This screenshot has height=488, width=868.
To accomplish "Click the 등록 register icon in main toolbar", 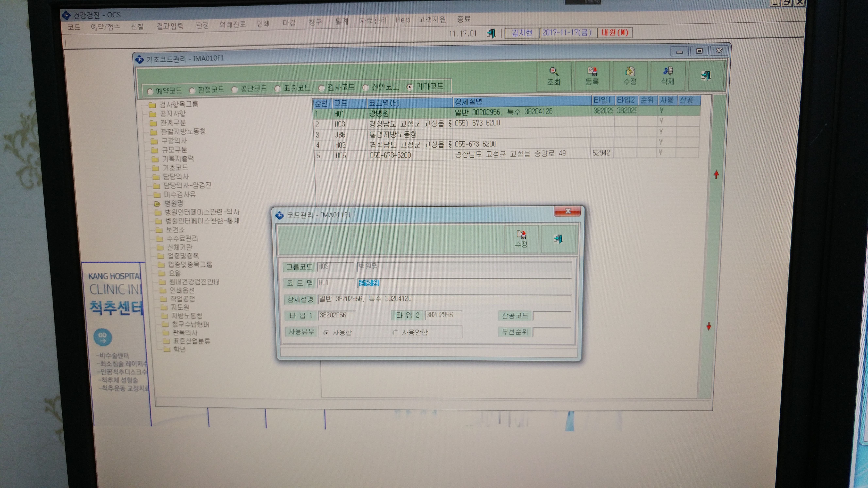I will tap(592, 76).
